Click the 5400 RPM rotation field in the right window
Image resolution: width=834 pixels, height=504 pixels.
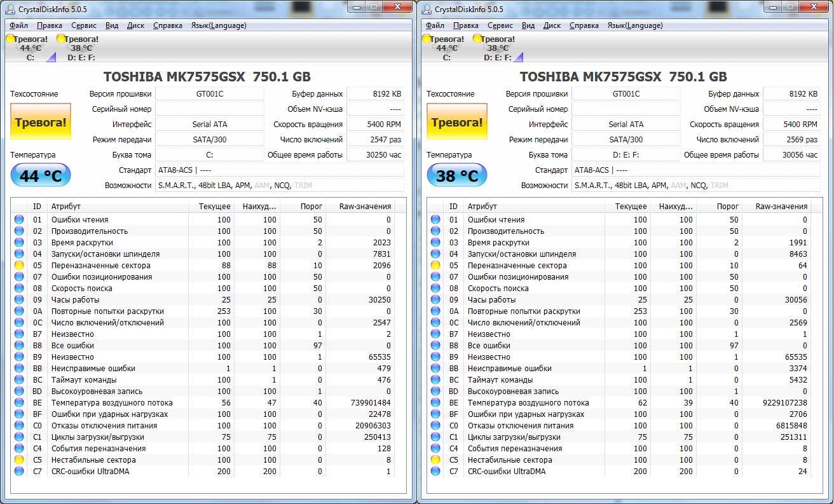791,125
